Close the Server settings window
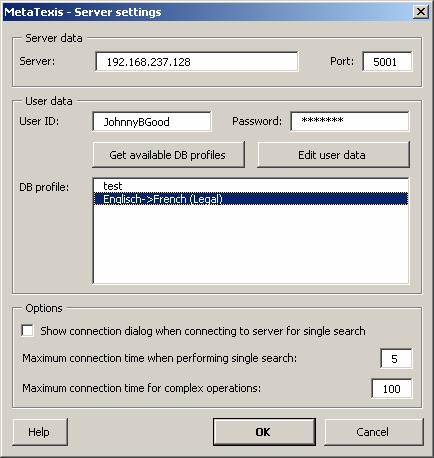Image resolution: width=434 pixels, height=458 pixels. pyautogui.click(x=421, y=12)
